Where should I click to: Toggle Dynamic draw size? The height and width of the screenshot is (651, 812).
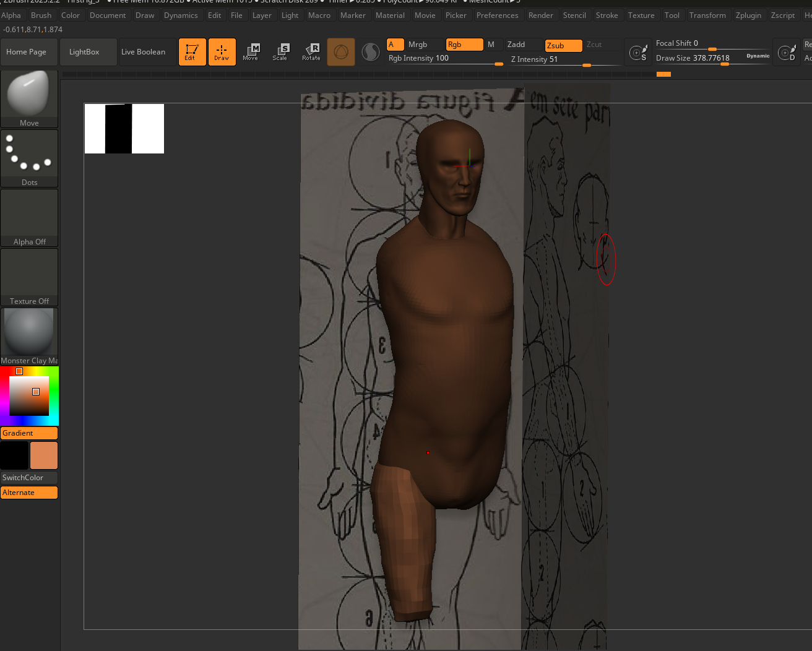(x=758, y=56)
